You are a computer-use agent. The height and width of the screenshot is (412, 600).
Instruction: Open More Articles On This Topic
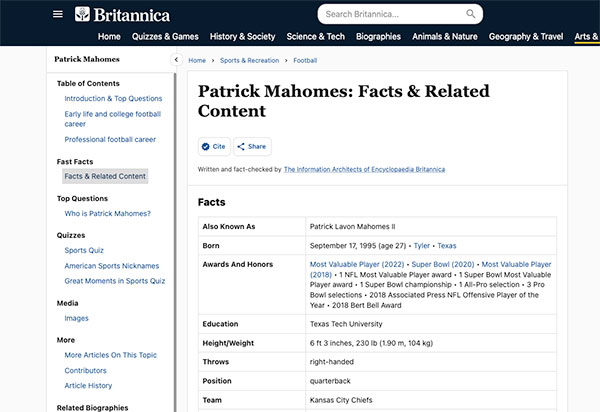[111, 355]
